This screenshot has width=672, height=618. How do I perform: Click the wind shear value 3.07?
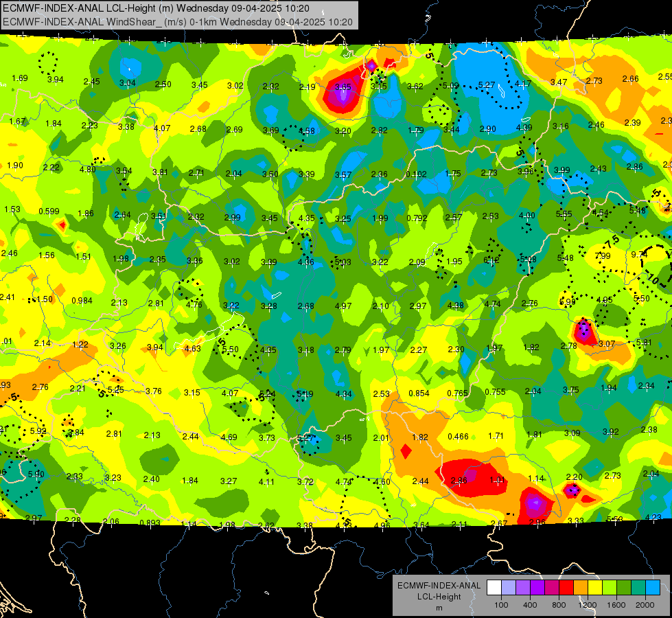point(607,344)
